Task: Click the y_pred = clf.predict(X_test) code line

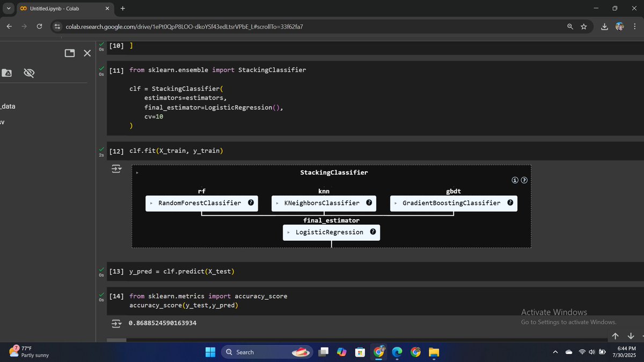Action: tap(182, 271)
